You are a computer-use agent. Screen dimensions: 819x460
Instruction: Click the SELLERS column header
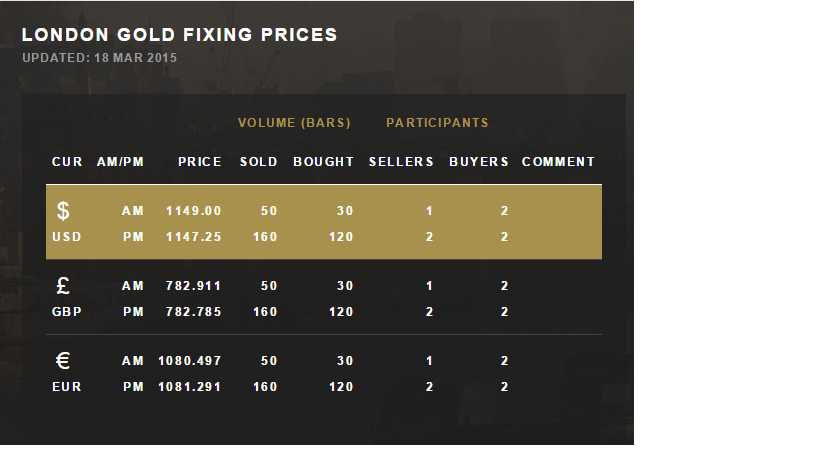(x=401, y=162)
